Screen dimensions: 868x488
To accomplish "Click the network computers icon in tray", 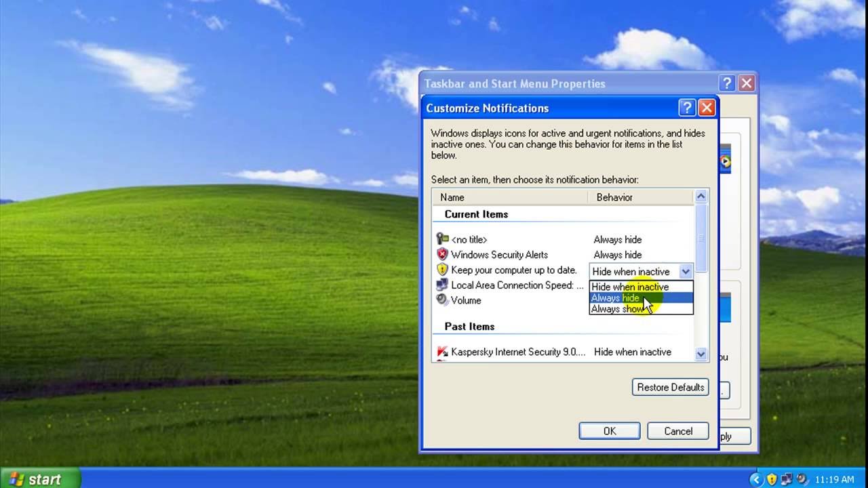I will 787,479.
